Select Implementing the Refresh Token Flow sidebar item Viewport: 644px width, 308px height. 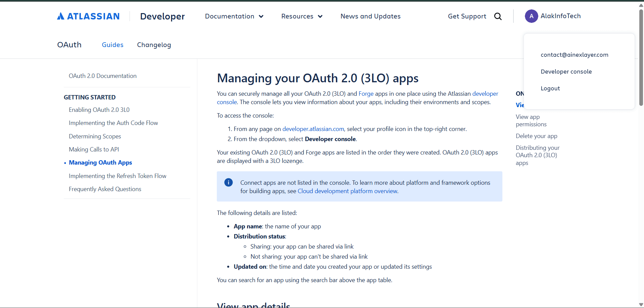[x=117, y=176]
